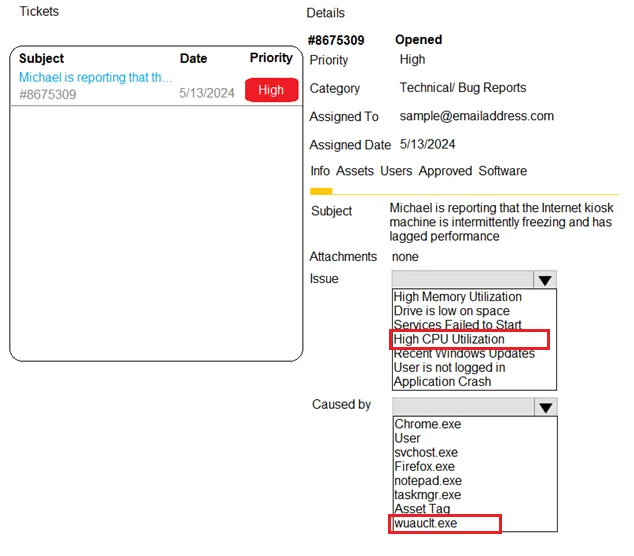Image resolution: width=634 pixels, height=556 pixels.
Task: Select Recent Windows Updates option
Action: click(x=464, y=353)
